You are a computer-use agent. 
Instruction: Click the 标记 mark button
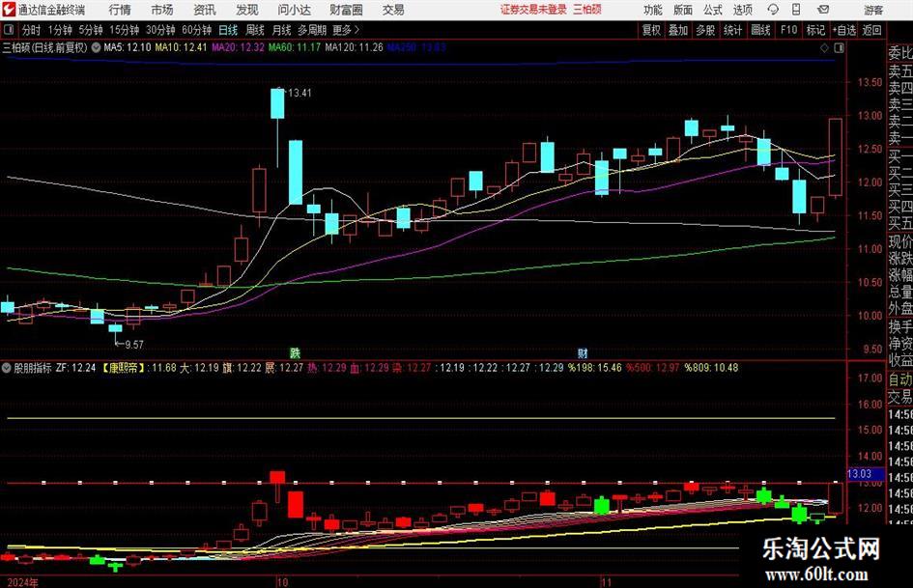(x=815, y=30)
